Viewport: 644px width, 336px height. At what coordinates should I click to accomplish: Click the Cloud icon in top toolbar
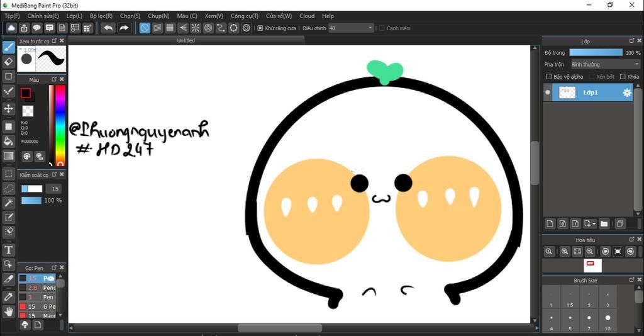point(11,28)
